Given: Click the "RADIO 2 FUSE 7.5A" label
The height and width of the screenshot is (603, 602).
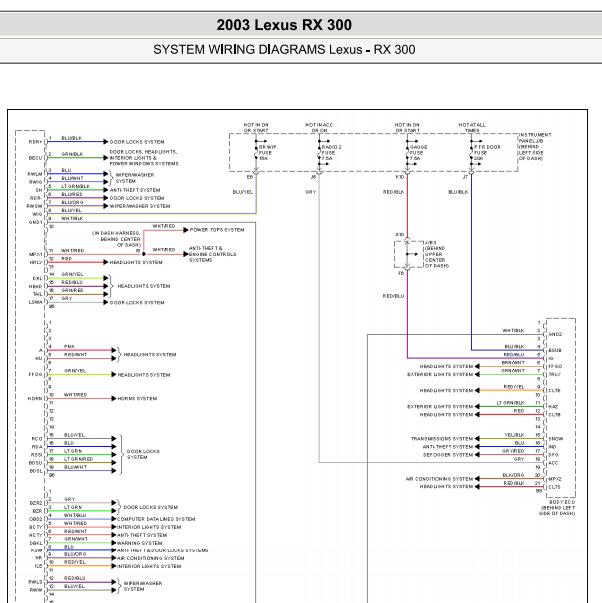Looking at the screenshot, I should [x=331, y=153].
